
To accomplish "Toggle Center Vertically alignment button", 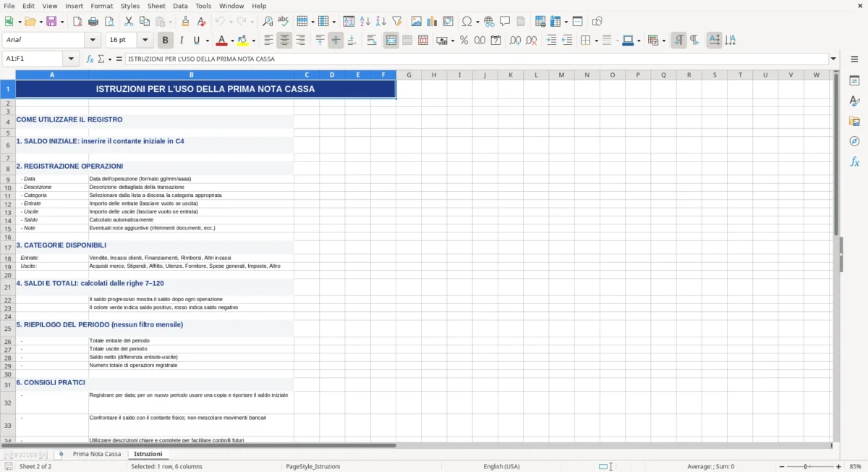I will click(336, 41).
